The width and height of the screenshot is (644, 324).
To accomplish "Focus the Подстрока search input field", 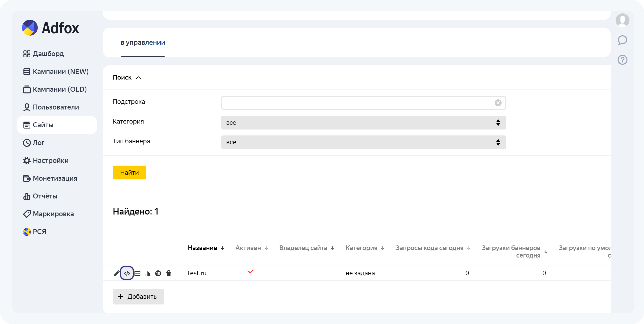I will [358, 103].
